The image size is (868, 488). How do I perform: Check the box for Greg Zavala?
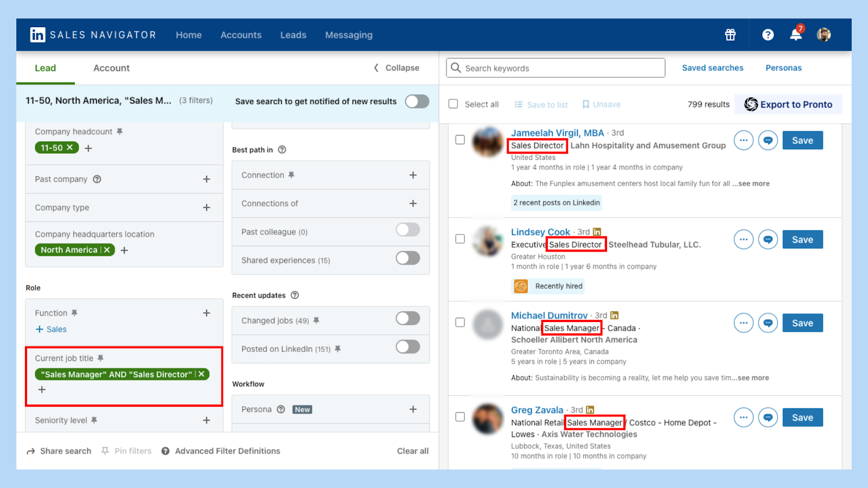[460, 417]
